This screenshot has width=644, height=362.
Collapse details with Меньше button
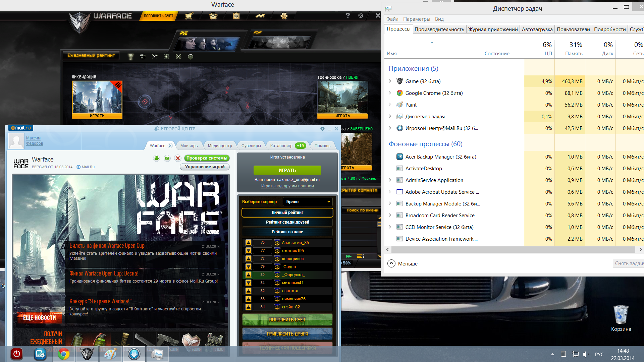[x=403, y=263]
